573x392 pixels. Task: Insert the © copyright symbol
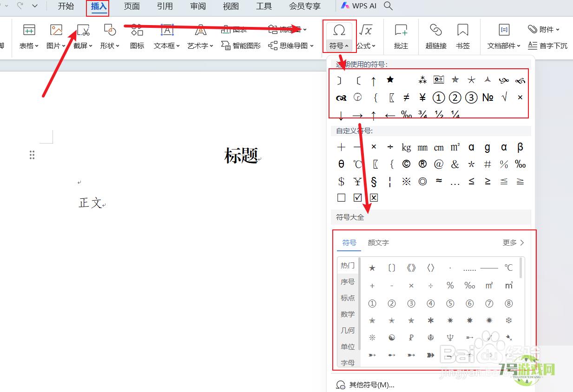(x=406, y=164)
